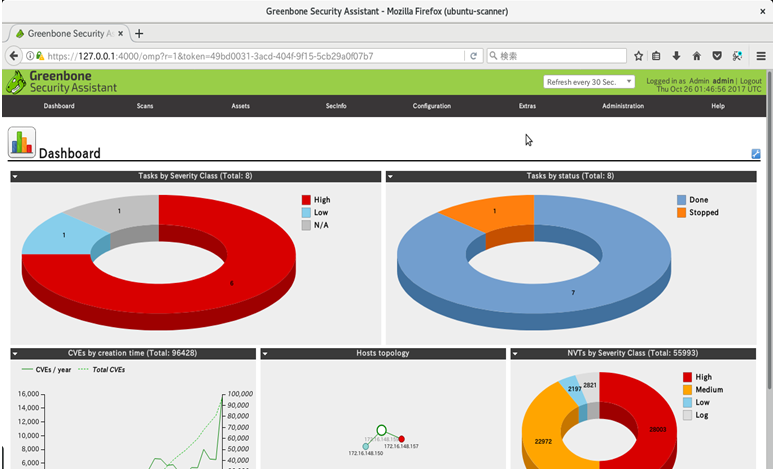Screen dimensions: 773x471
Task: Expand the CVEs by creation time chart menu
Action: (15, 354)
